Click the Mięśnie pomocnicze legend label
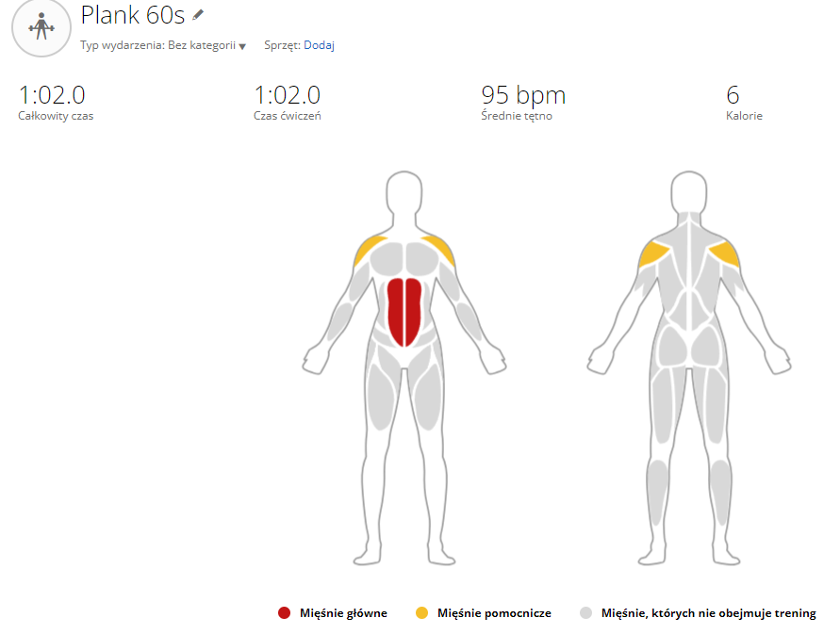Image resolution: width=840 pixels, height=634 pixels. pos(495,613)
